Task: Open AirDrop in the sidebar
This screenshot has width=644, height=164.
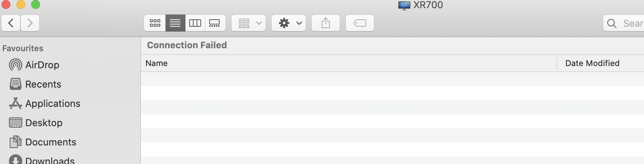Action: (x=42, y=65)
